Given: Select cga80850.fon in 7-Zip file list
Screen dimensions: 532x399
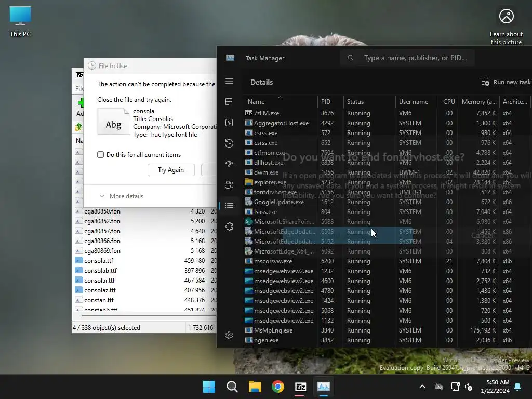Looking at the screenshot, I should [145, 211].
